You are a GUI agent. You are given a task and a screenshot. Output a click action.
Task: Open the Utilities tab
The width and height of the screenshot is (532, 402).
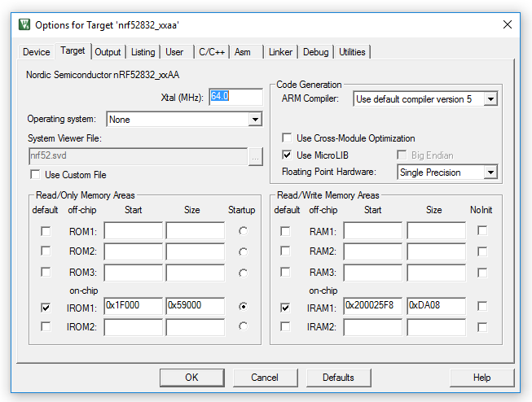coord(352,52)
